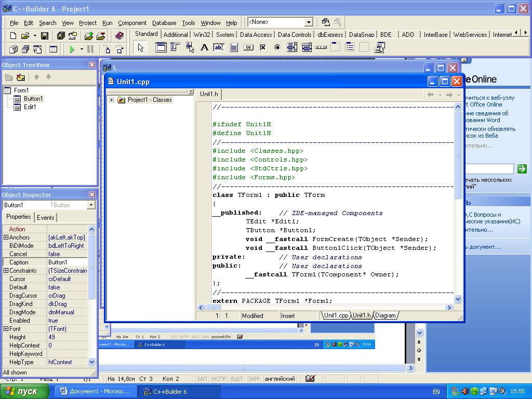Select Edit1 in Object TreeView
Image resolution: width=532 pixels, height=399 pixels.
pos(30,107)
